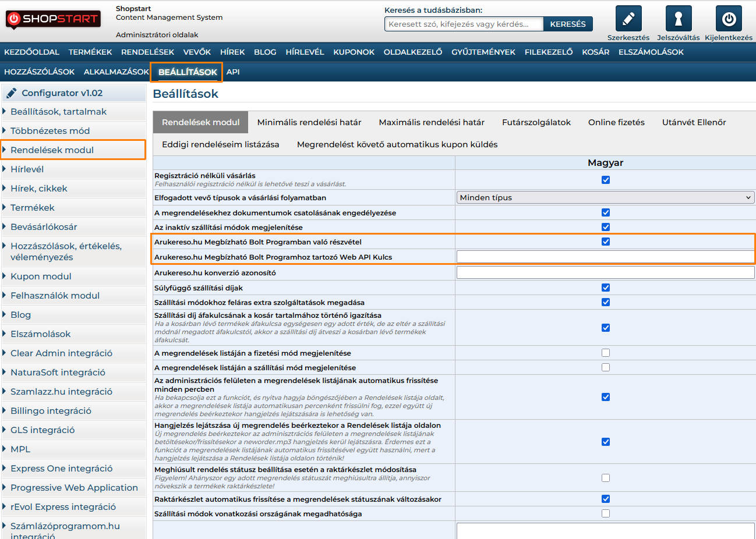Screen dimensions: 756x539
Task: Open FILEKEZELŐ menu item
Action: [549, 52]
